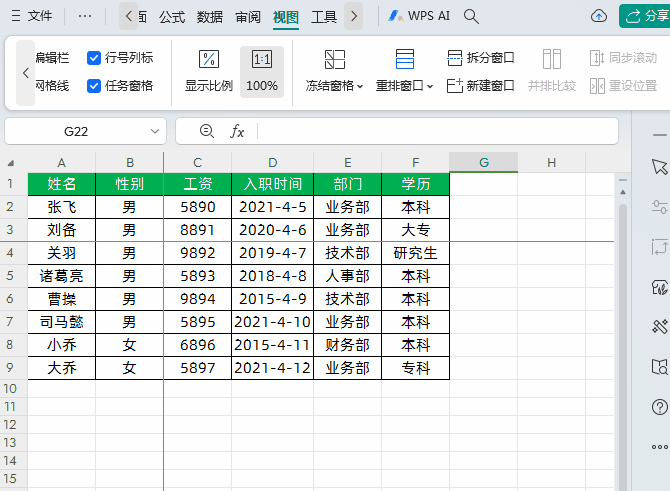The width and height of the screenshot is (670, 491).
Task: Click the three-dots more menu
Action: 85,16
